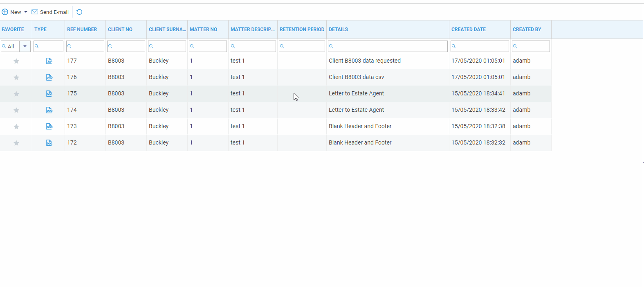Screen dimensions: 644x287
Task: Focus the CREATED BY filter field
Action: [x=531, y=46]
